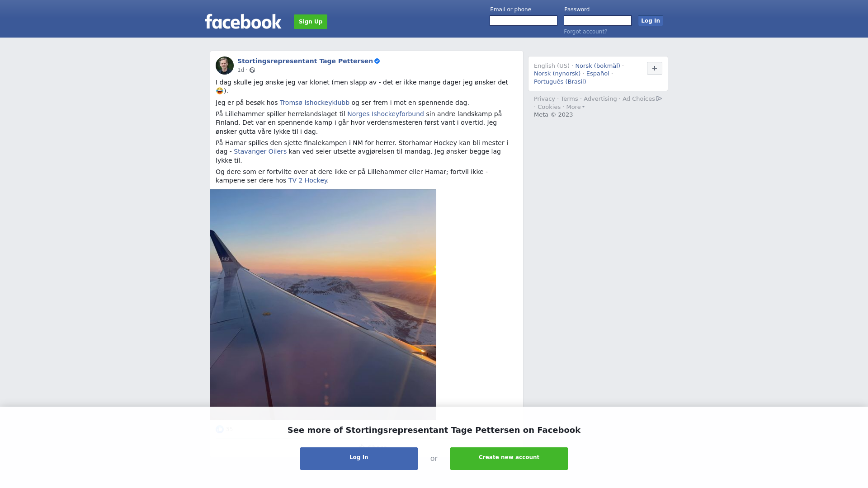Click the Log In button in the header
This screenshot has height=488, width=868.
(x=651, y=21)
